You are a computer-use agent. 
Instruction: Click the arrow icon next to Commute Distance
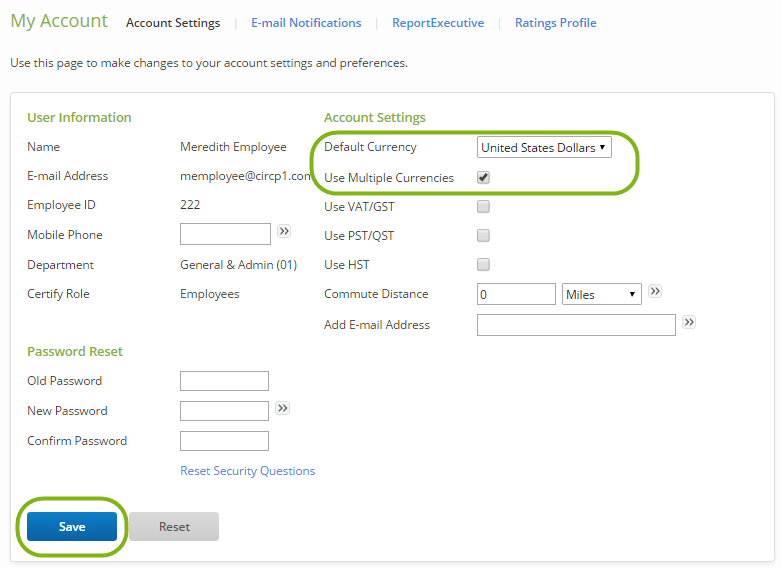[655, 291]
